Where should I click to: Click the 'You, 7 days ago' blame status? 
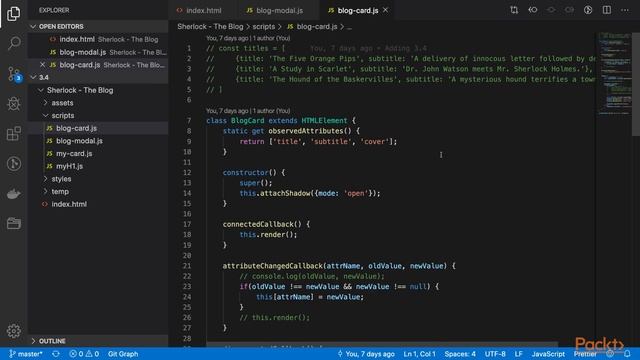(366, 354)
